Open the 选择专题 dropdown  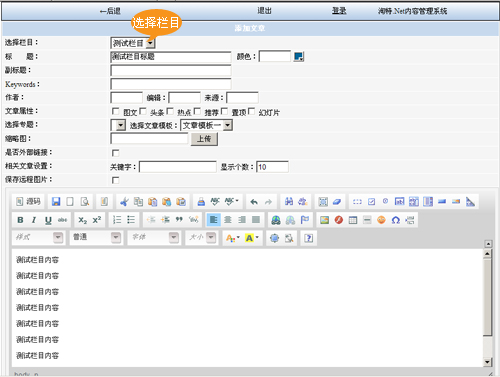[x=118, y=125]
